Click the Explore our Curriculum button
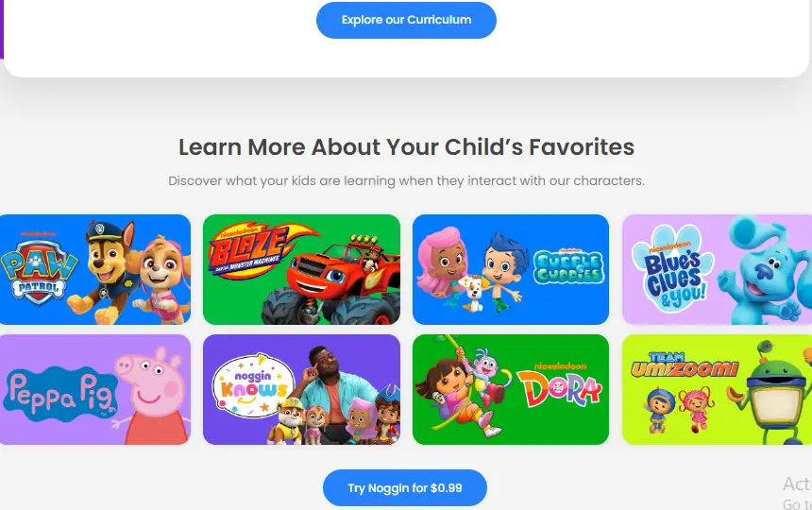This screenshot has height=510, width=812. coord(407,20)
